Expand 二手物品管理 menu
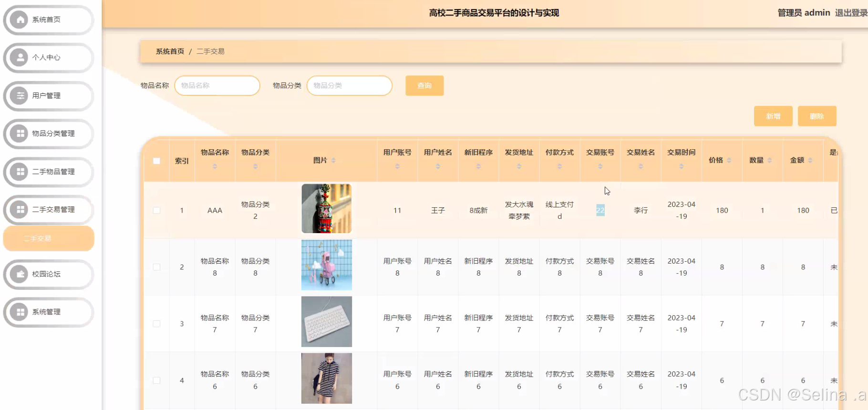 click(x=48, y=172)
